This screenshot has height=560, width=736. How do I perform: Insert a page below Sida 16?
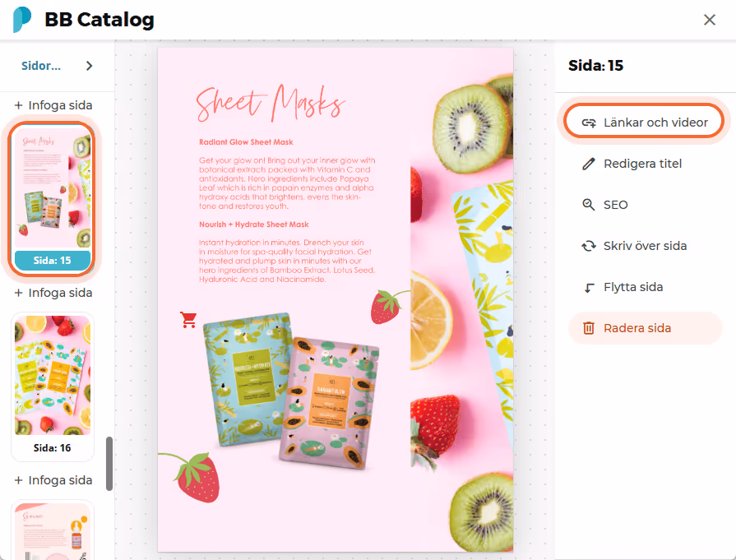(53, 480)
